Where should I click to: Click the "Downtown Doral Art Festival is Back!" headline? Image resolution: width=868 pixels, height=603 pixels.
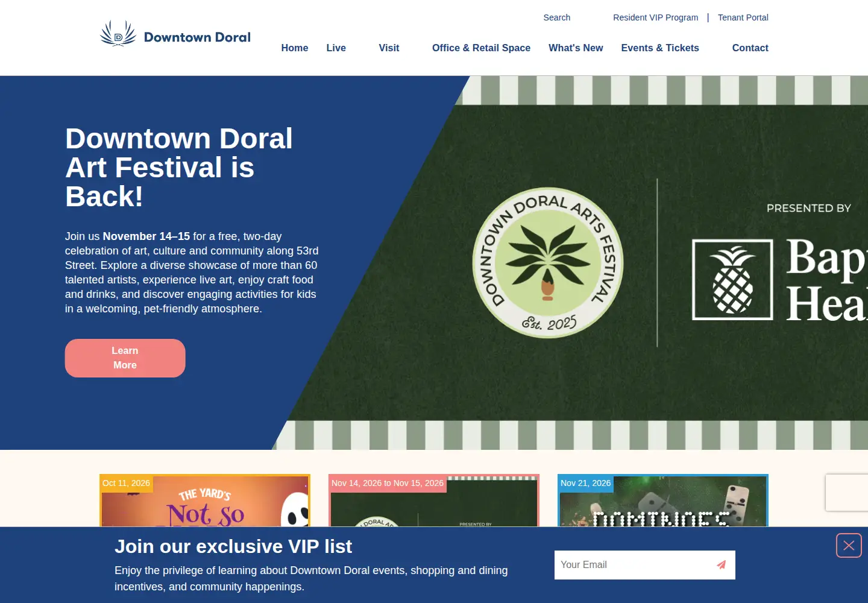point(179,168)
